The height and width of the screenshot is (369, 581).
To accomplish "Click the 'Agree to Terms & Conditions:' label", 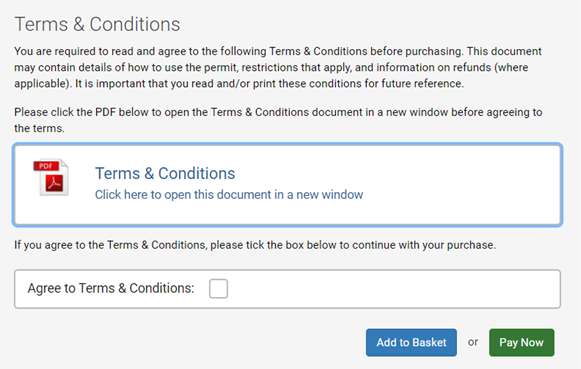I will (x=111, y=288).
